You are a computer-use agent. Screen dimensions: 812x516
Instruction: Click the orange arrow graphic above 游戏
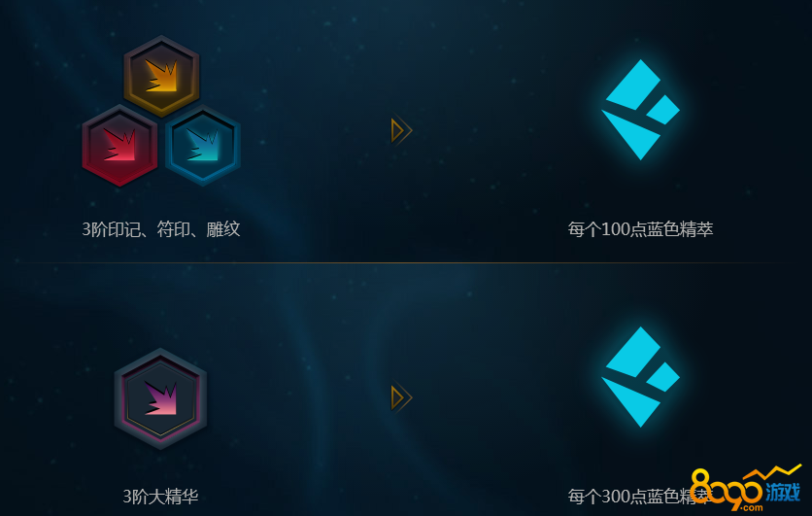[772, 472]
